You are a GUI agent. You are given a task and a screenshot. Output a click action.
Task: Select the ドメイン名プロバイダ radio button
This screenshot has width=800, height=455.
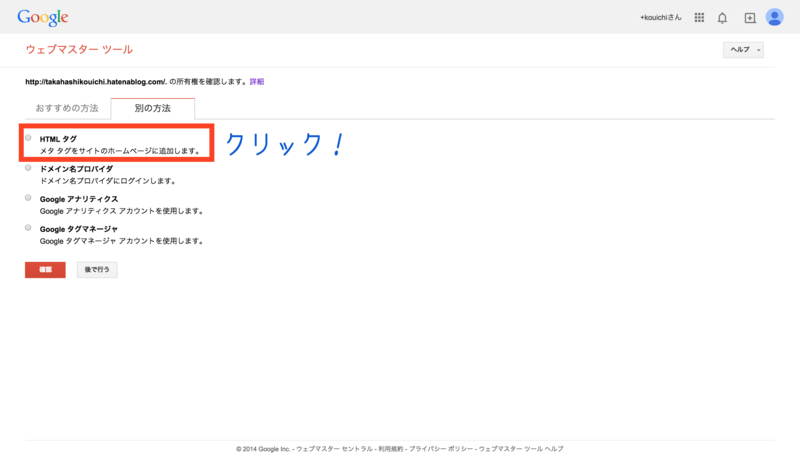[x=28, y=167]
